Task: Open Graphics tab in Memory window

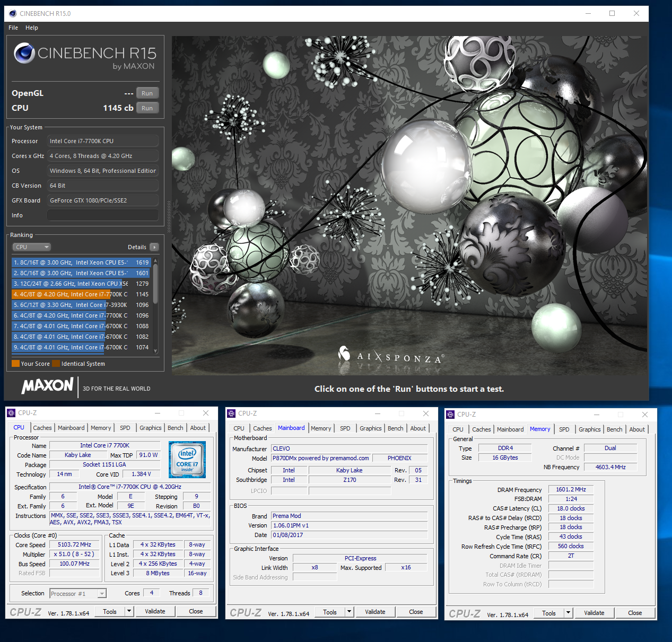Action: coord(590,429)
